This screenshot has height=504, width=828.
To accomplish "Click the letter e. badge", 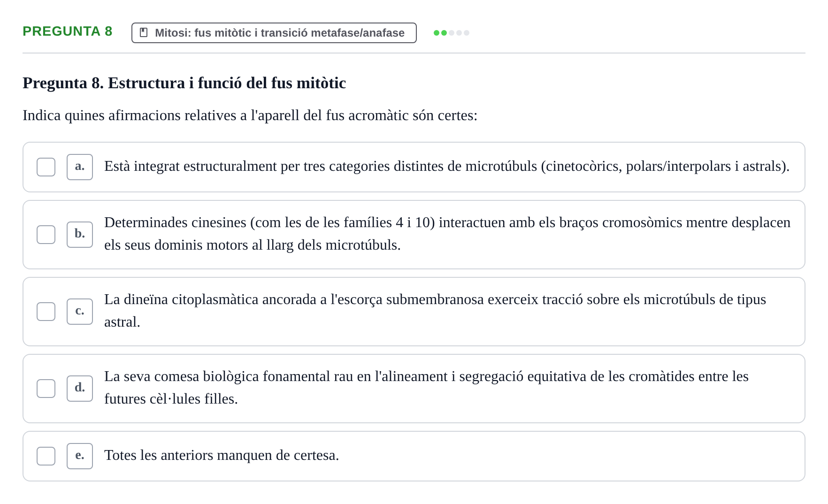I will (x=80, y=456).
